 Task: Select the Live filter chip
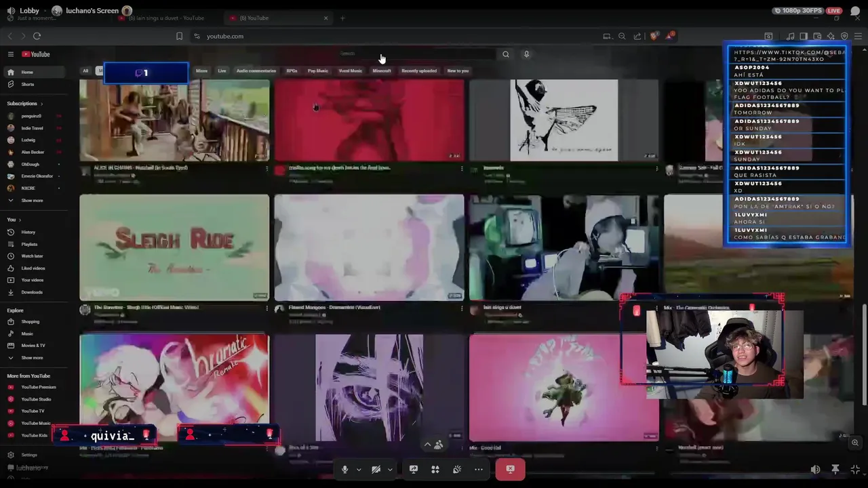[222, 70]
